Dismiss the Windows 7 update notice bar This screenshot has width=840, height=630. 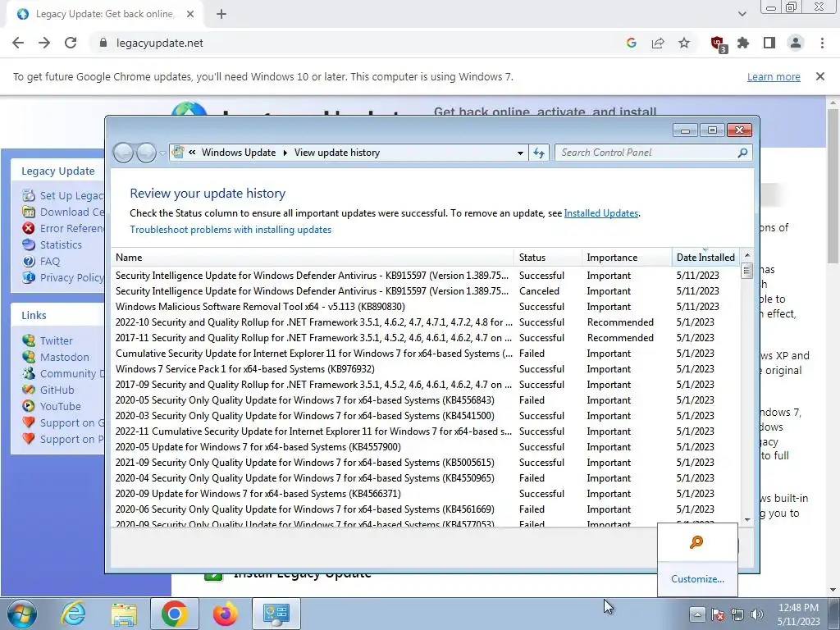pyautogui.click(x=820, y=76)
